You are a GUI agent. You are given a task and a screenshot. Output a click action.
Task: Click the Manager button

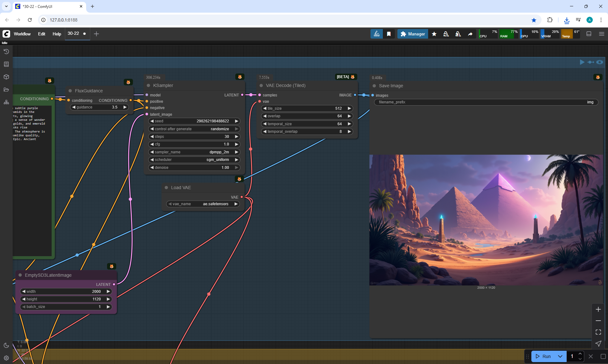[413, 34]
